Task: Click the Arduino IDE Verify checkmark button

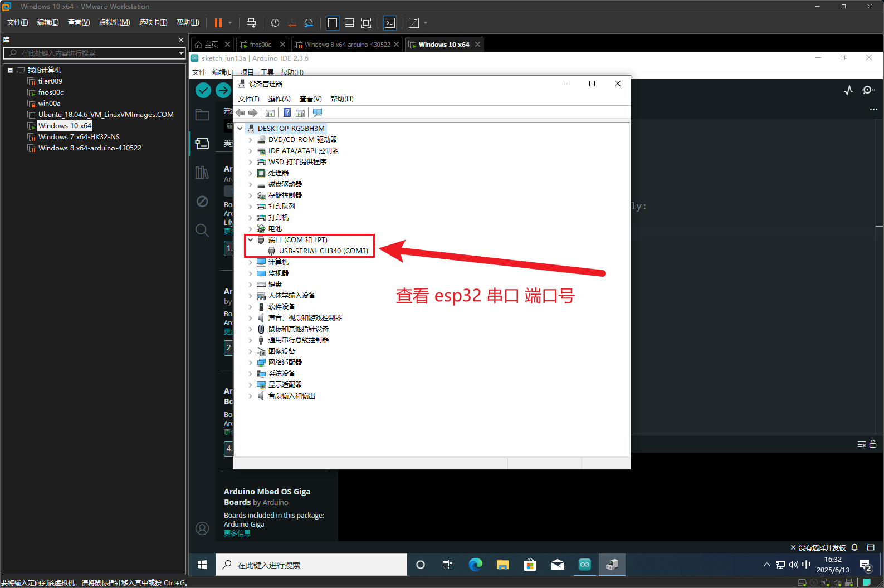Action: [203, 90]
